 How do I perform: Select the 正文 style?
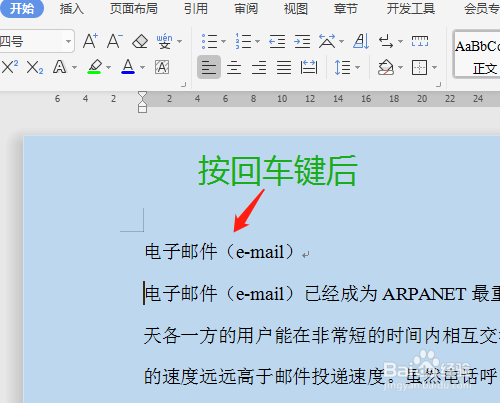477,55
